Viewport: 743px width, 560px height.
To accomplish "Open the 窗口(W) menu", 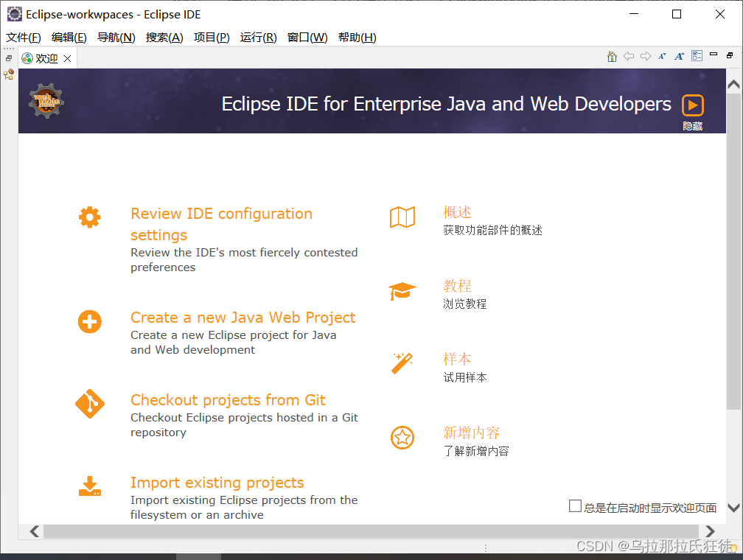I will coord(307,37).
